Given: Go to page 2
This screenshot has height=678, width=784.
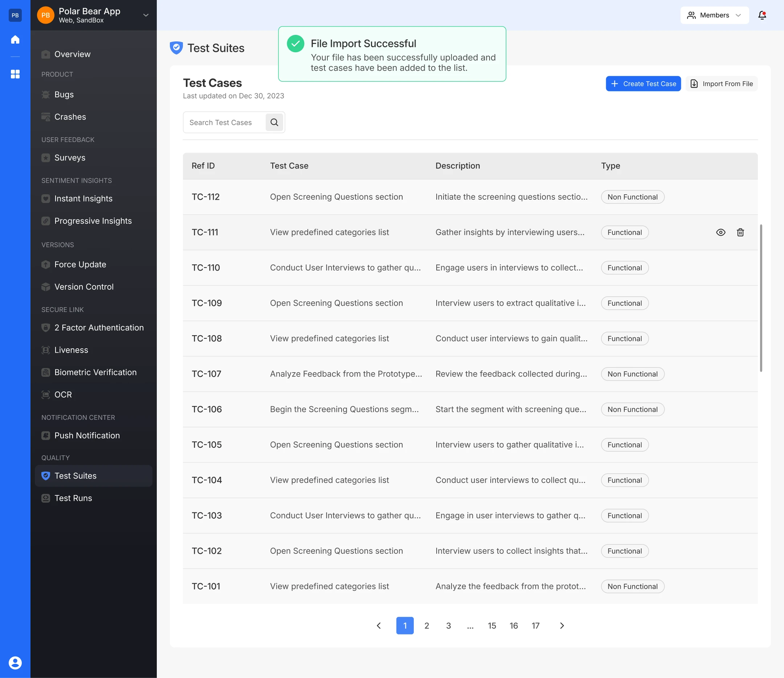Looking at the screenshot, I should point(427,626).
